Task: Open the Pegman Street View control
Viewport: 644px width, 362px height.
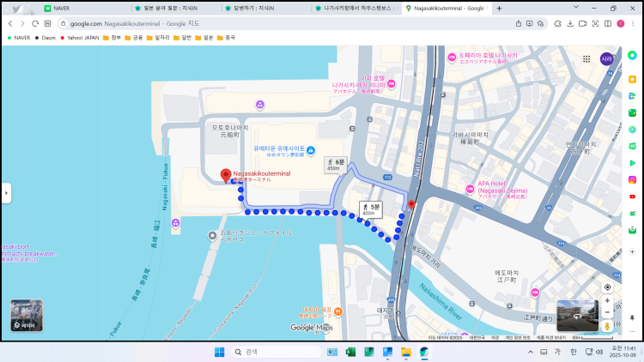Action: pyautogui.click(x=608, y=326)
